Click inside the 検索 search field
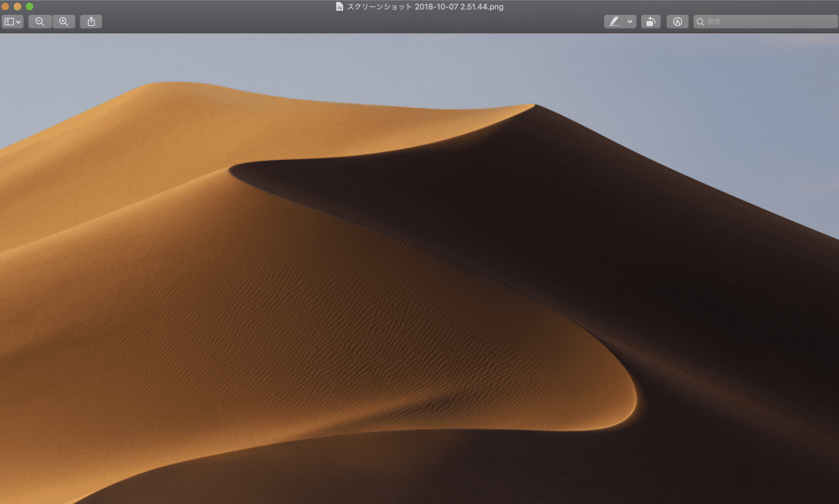This screenshot has width=839, height=504. point(769,22)
